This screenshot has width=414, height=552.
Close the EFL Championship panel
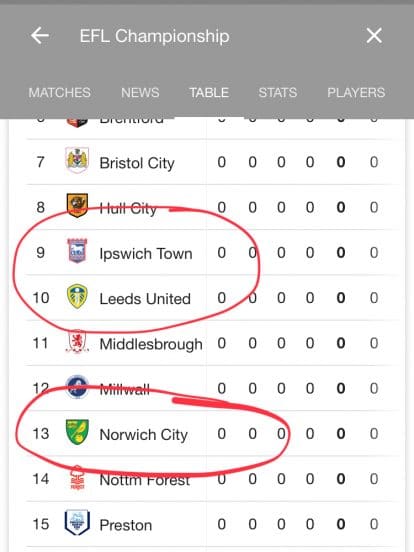tap(374, 36)
